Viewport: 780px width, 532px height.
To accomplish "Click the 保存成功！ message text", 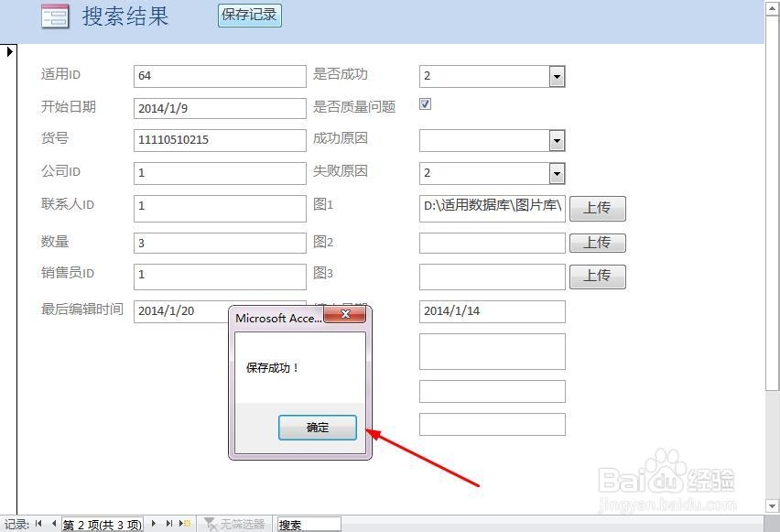I will click(x=272, y=368).
